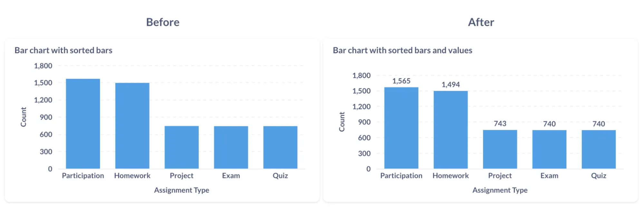Click the Quiz bar in the After chart
Viewport: 644px width, 209px height.
[x=598, y=149]
